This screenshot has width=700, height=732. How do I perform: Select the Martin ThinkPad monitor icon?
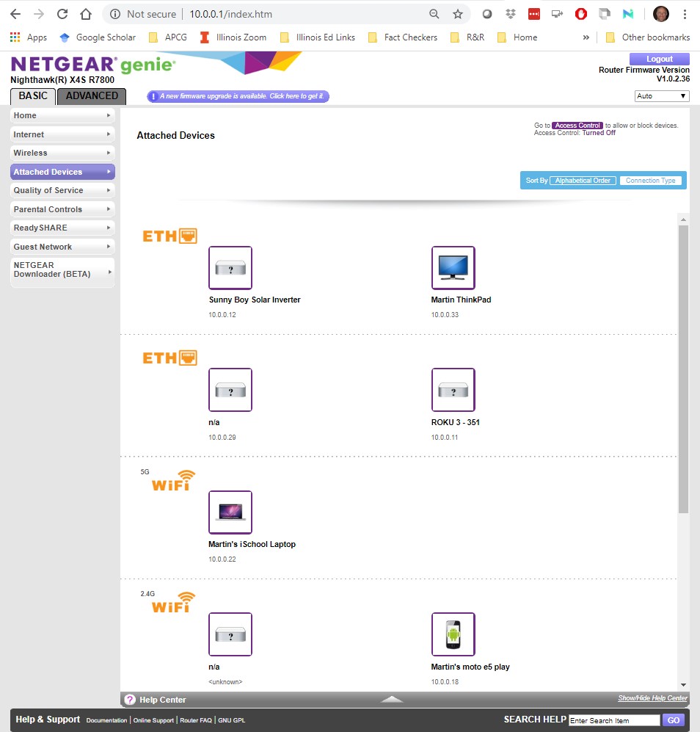click(x=453, y=268)
